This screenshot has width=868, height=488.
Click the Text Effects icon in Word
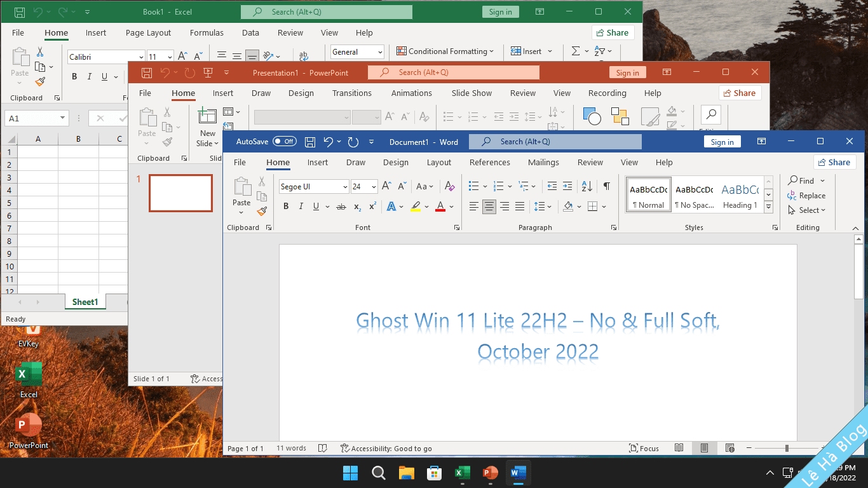click(391, 206)
